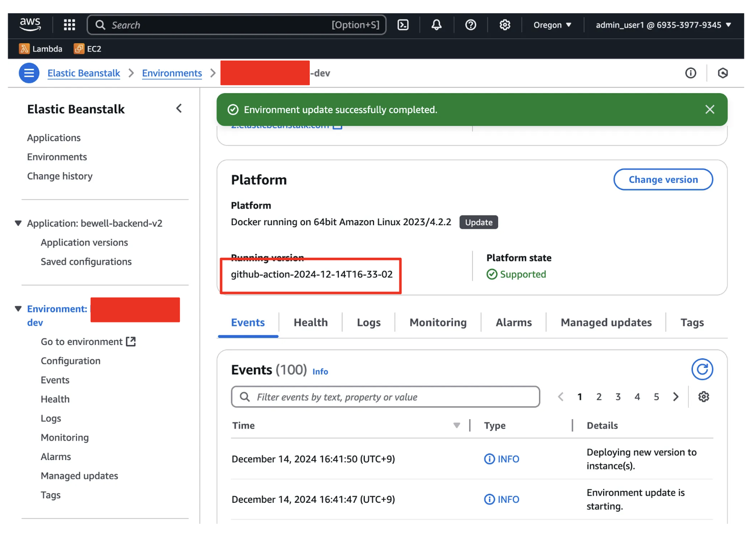Refresh the Events list

pos(702,369)
